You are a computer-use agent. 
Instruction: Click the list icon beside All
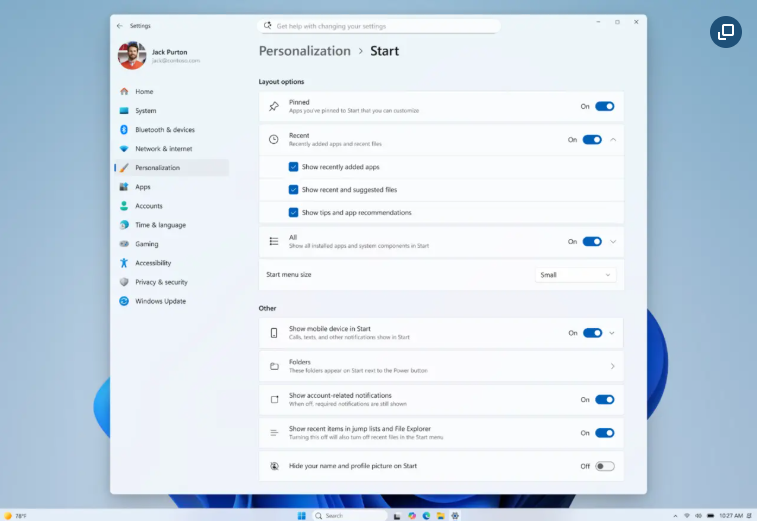tap(274, 241)
